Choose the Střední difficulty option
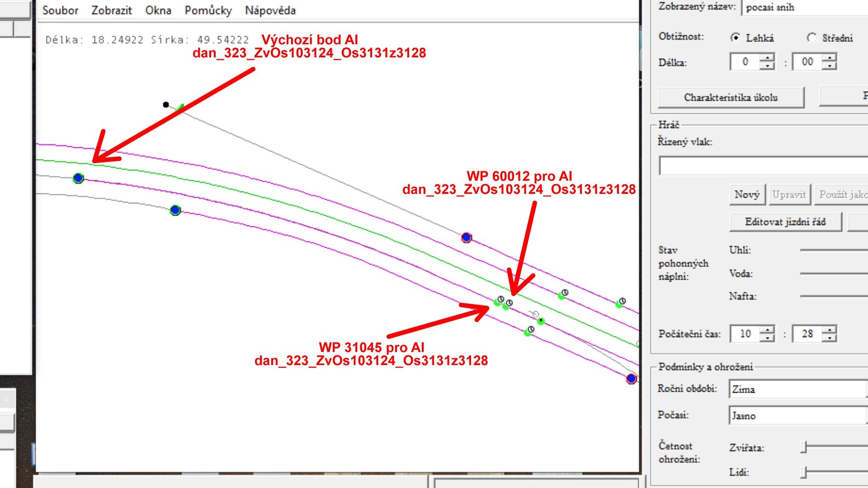 [812, 38]
